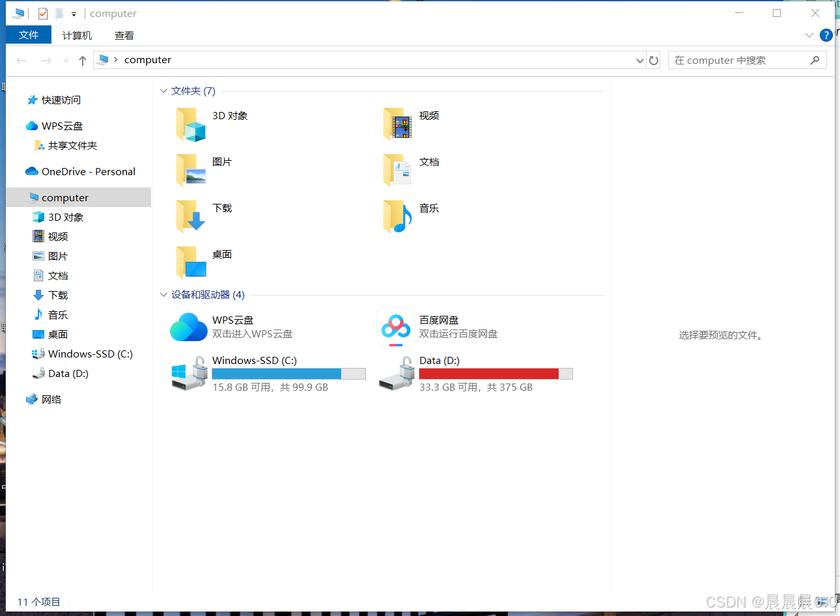Open the 桌面 folder icon in main pane
Image resolution: width=840 pixels, height=616 pixels.
coord(190,263)
